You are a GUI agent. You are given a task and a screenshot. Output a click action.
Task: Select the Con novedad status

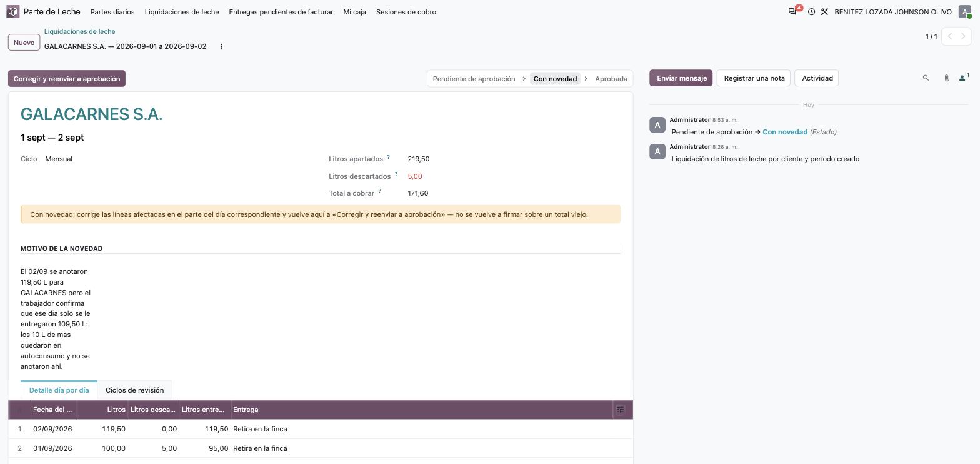click(x=555, y=79)
